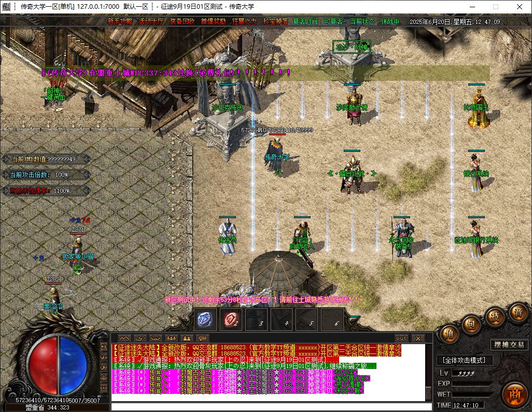The image size is (532, 412).
Task: Click the chat line welcoming 骨灰玩家
Action: click(244, 366)
